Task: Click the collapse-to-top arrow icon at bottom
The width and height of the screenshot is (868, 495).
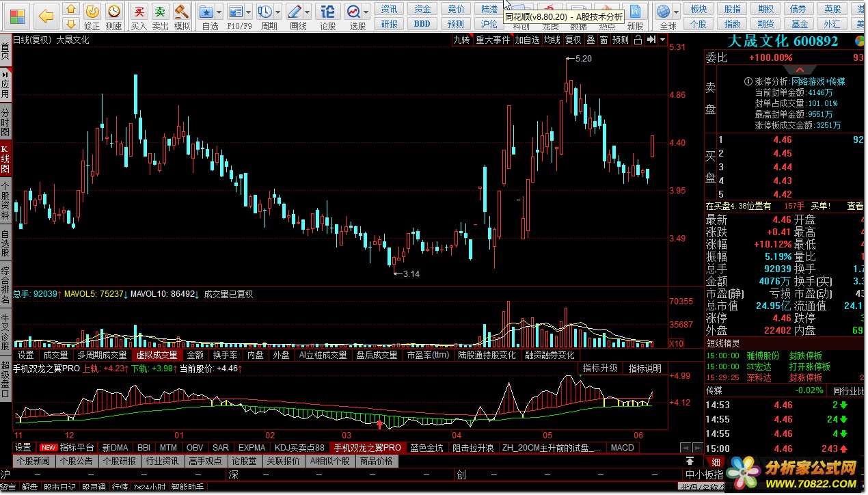Action: coord(690,461)
